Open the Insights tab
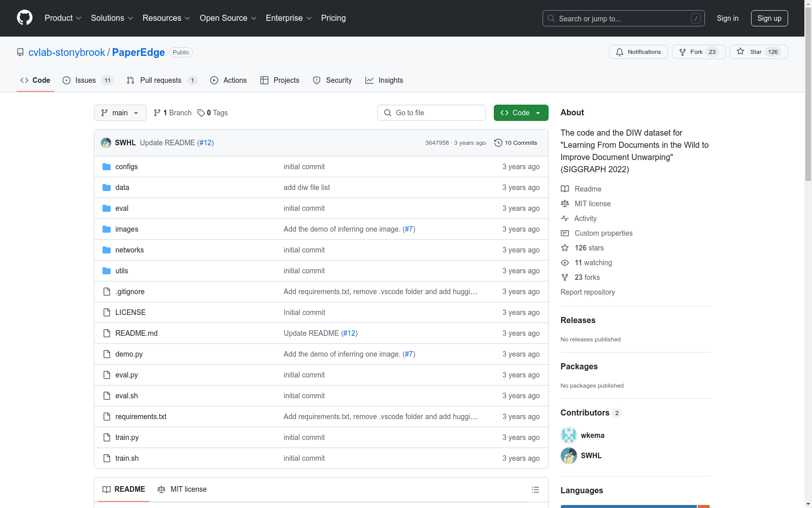This screenshot has height=508, width=812. point(384,80)
